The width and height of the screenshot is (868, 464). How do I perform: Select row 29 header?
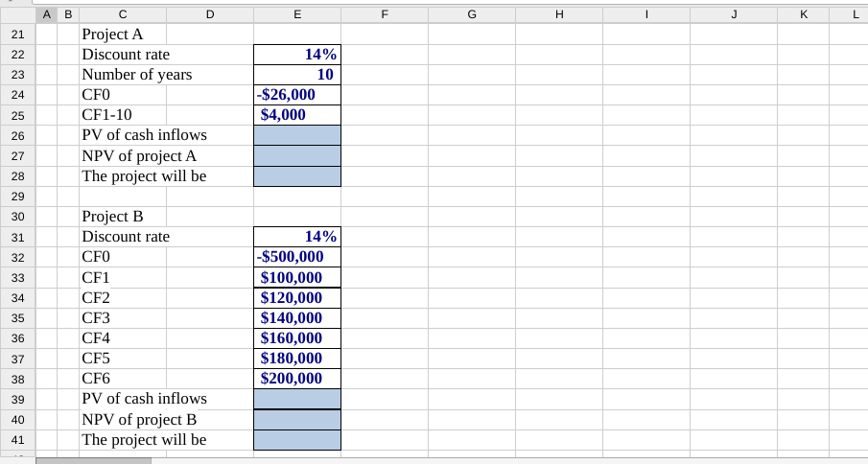pos(17,197)
